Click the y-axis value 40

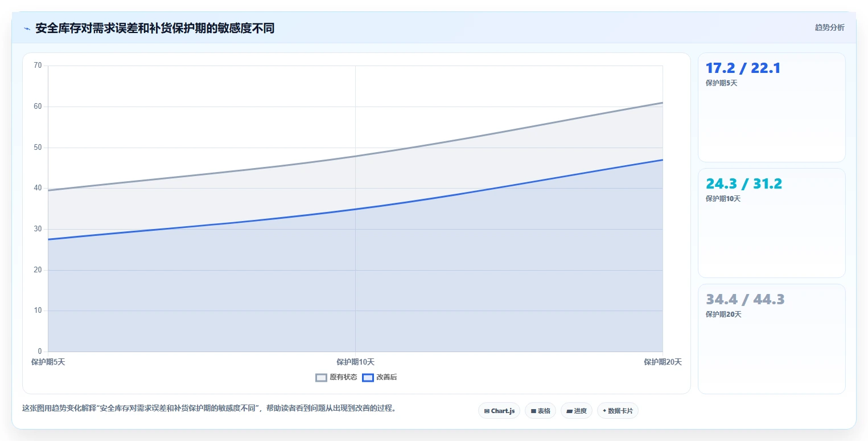click(38, 188)
